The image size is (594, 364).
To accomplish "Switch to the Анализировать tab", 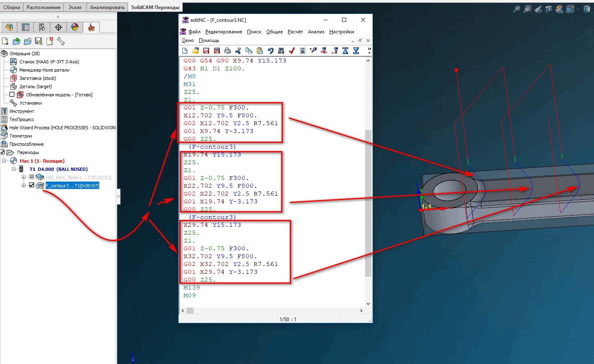I will pyautogui.click(x=107, y=7).
